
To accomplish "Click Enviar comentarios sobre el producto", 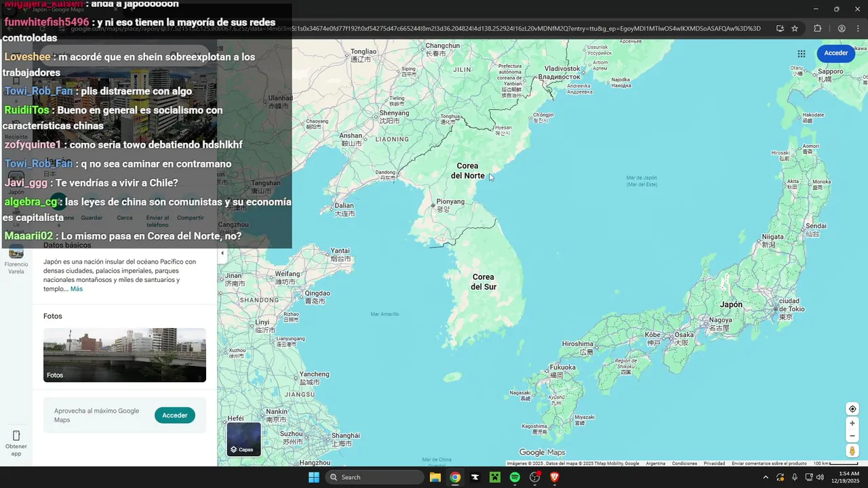I will point(769,464).
